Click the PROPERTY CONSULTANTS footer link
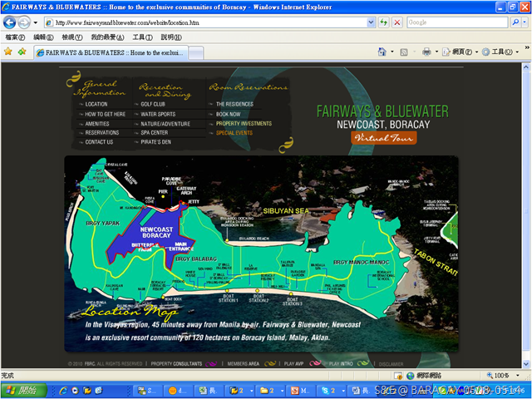Image resolution: width=532 pixels, height=399 pixels. point(176,364)
